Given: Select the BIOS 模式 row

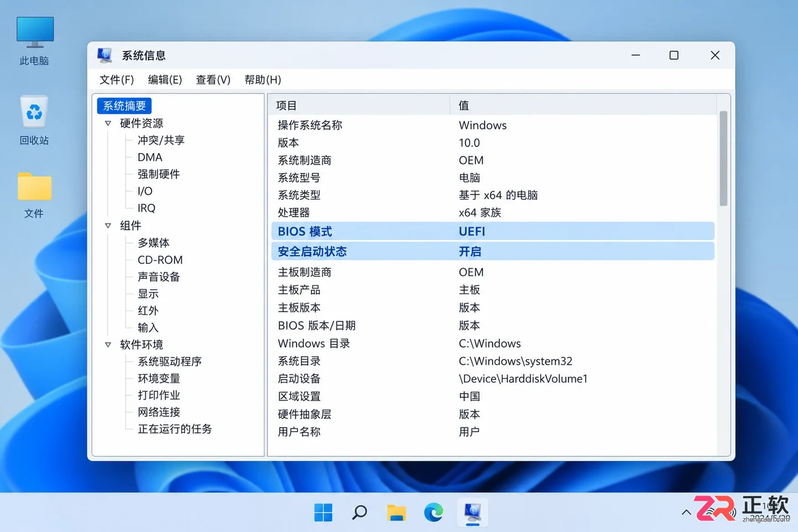Looking at the screenshot, I should 493,232.
